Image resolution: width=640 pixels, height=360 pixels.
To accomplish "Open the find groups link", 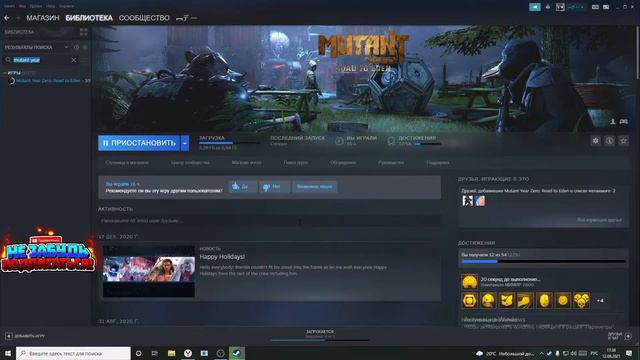I will click(x=296, y=162).
